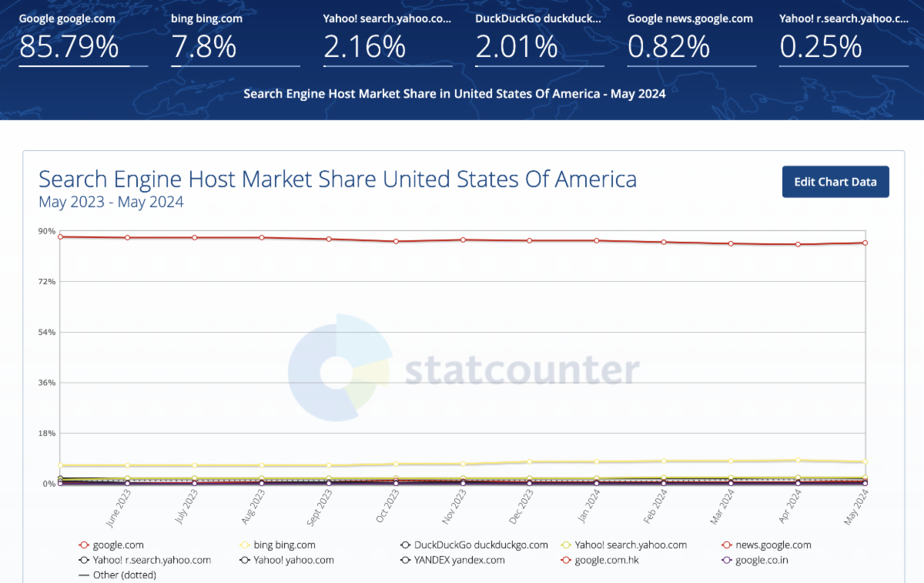Click google.com line data point at Oct 2023

tap(397, 241)
